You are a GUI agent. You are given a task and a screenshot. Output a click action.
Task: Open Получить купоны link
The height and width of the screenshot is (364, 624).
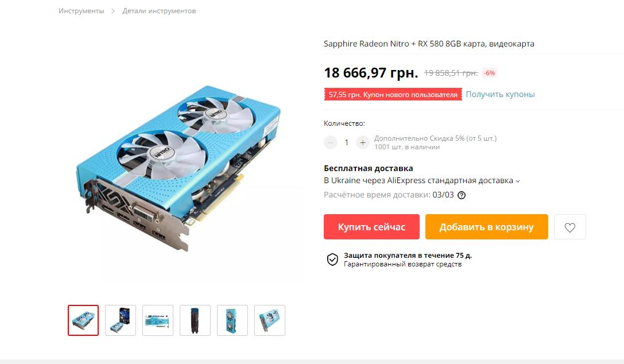(500, 94)
